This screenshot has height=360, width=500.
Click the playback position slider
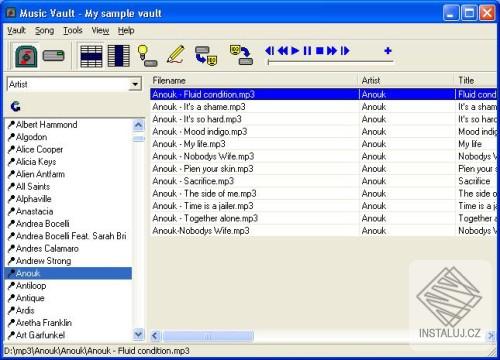coord(330,61)
